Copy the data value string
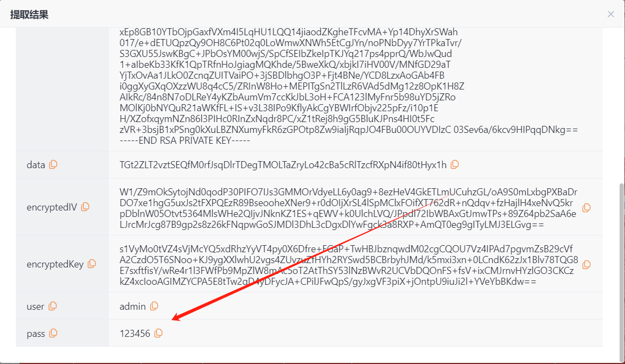625x364 pixels. (x=455, y=165)
